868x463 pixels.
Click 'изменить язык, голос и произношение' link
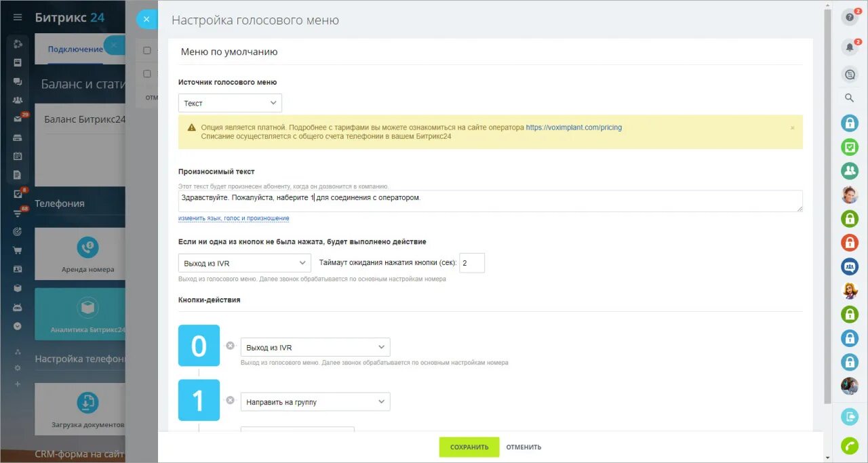tap(234, 218)
